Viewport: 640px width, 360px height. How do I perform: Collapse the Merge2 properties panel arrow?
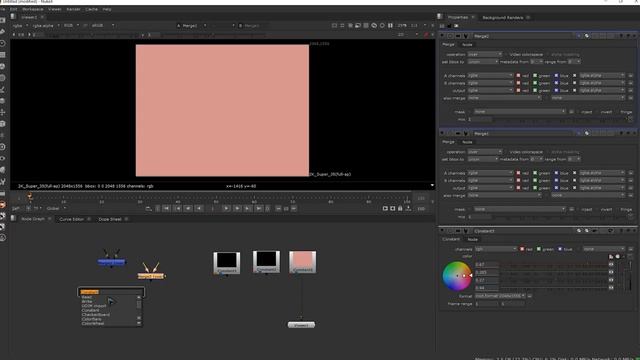click(x=442, y=36)
